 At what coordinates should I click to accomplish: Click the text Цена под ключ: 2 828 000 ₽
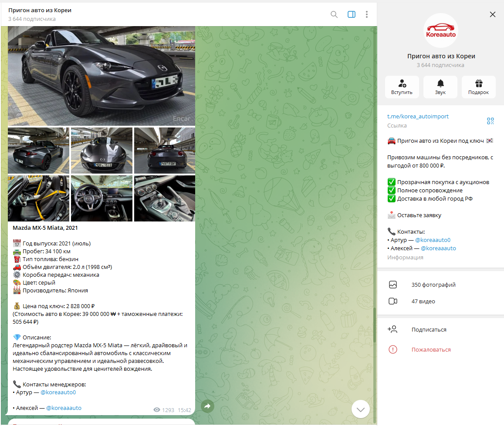[x=58, y=306]
